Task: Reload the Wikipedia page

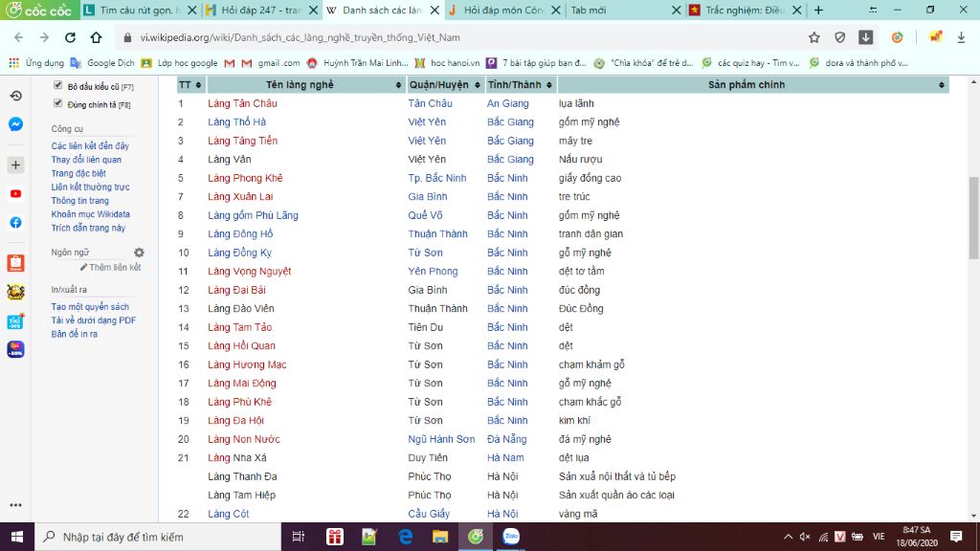Action: 70,37
